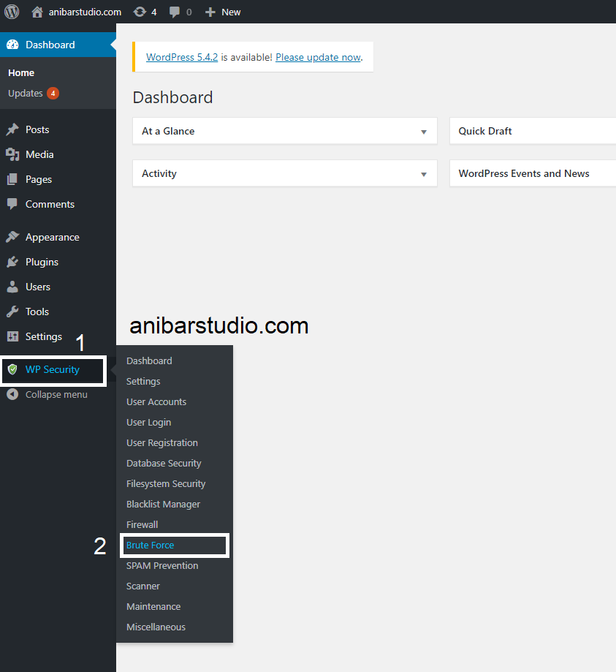Open the comments bubble icon in admin bar

tap(175, 12)
